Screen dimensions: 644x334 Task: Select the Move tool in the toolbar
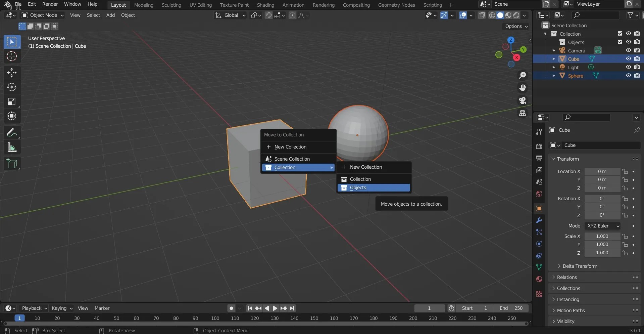click(12, 73)
